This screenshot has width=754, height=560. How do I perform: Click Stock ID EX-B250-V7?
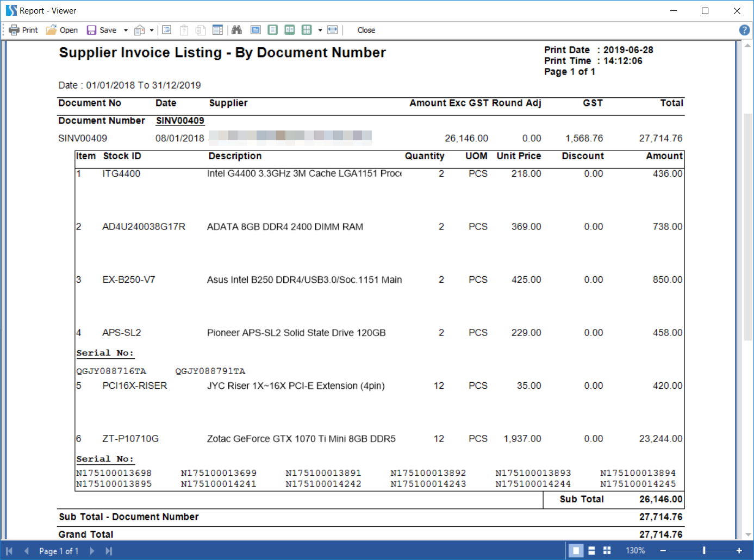129,279
